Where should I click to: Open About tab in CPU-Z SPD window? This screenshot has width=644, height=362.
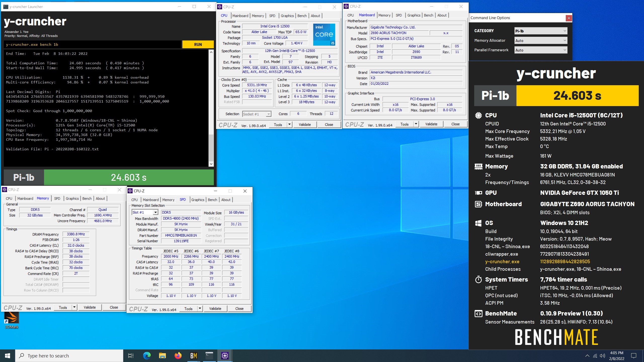point(226,200)
